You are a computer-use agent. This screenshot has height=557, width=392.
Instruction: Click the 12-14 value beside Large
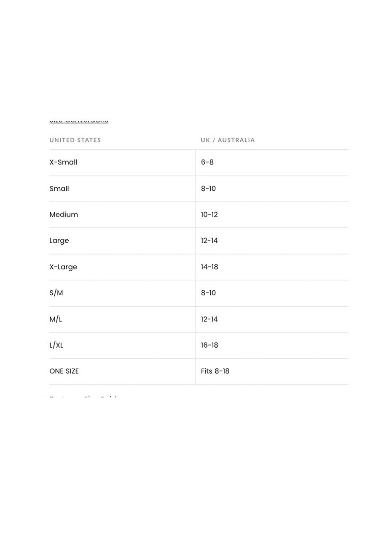(209, 241)
